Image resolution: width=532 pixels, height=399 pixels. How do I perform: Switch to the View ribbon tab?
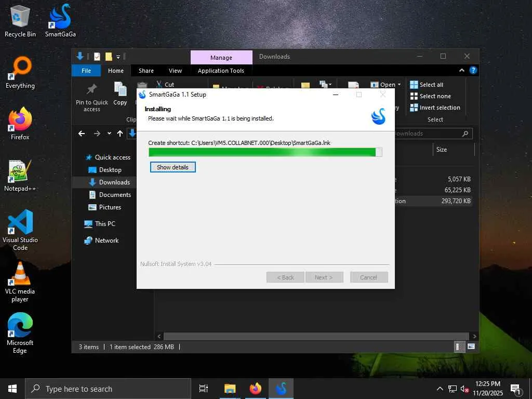[x=176, y=71]
